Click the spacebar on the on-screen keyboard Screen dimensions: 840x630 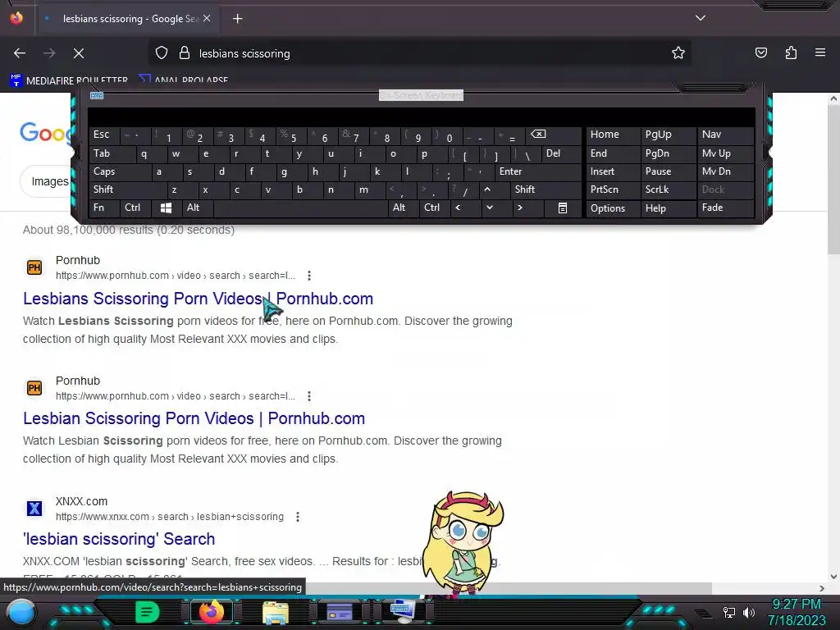click(302, 208)
